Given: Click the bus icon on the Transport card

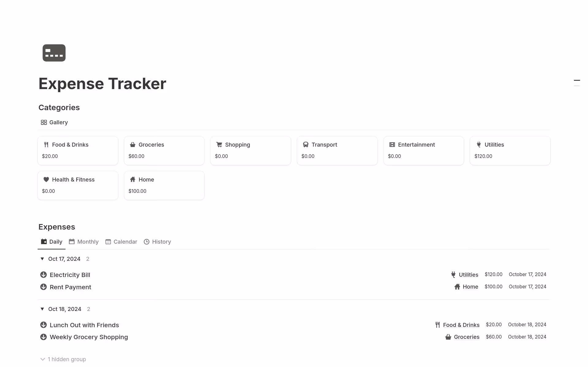Looking at the screenshot, I should click(306, 144).
